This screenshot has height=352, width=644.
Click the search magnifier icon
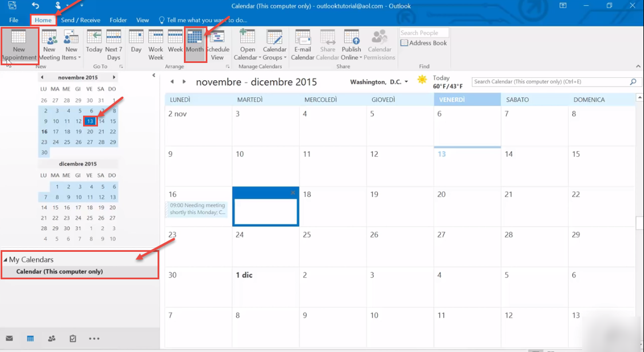(633, 82)
